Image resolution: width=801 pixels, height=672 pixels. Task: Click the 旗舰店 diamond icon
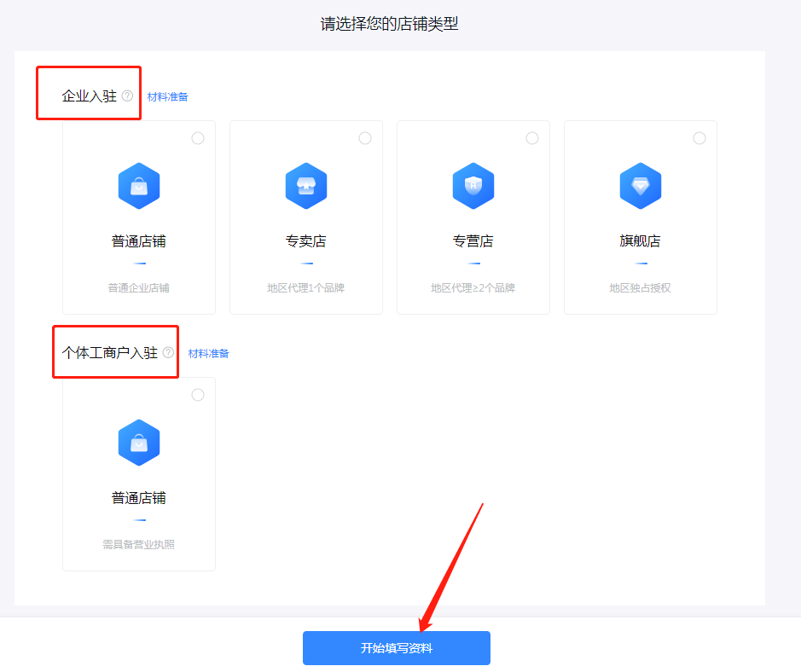640,185
